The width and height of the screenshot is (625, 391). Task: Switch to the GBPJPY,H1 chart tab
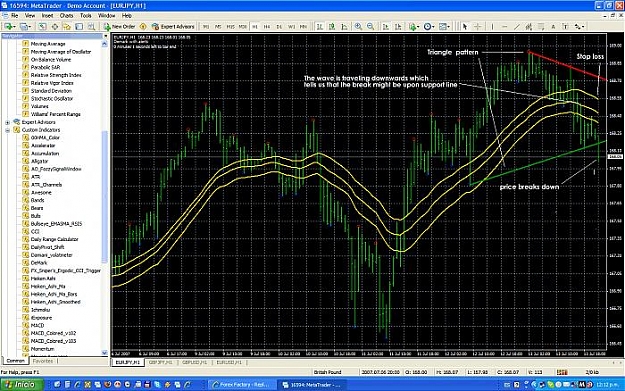pyautogui.click(x=161, y=362)
